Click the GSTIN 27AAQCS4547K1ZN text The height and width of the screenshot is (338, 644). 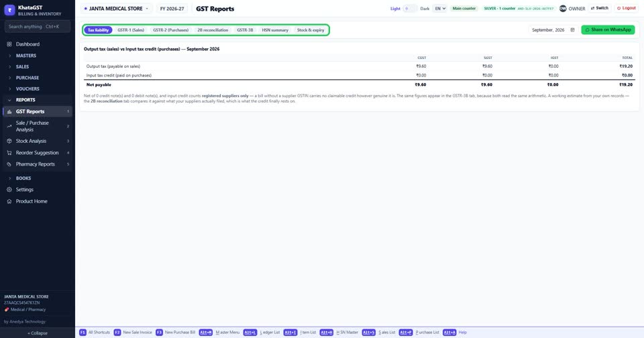click(21, 302)
